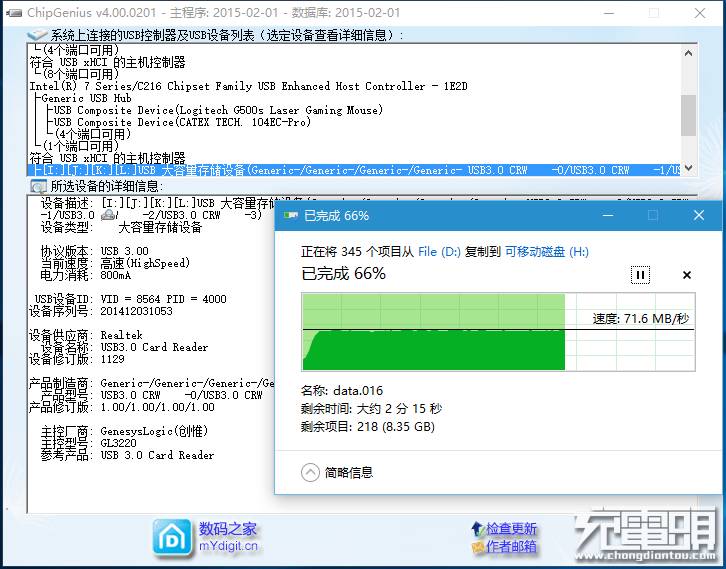Image resolution: width=726 pixels, height=569 pixels.
Task: Click the USB 3.00 protocol version value
Action: [x=125, y=251]
